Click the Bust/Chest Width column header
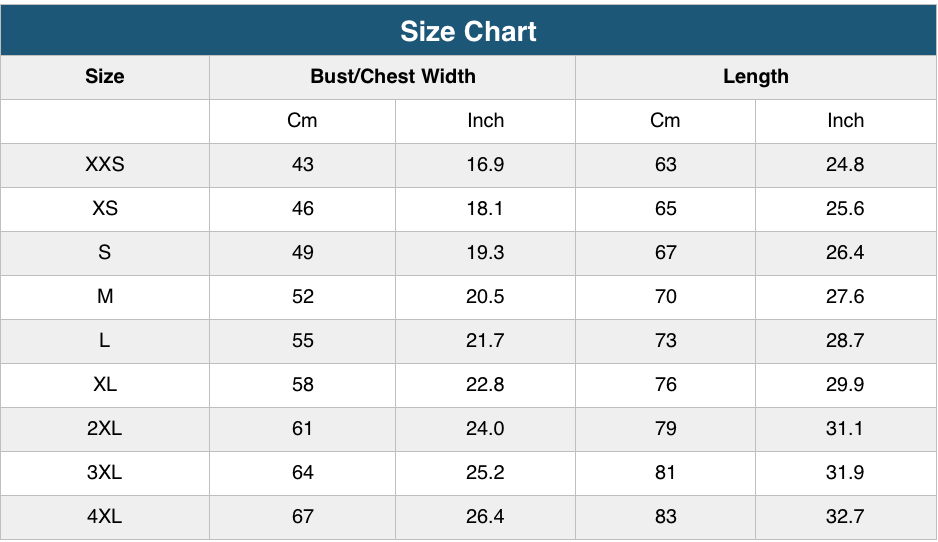 point(393,77)
